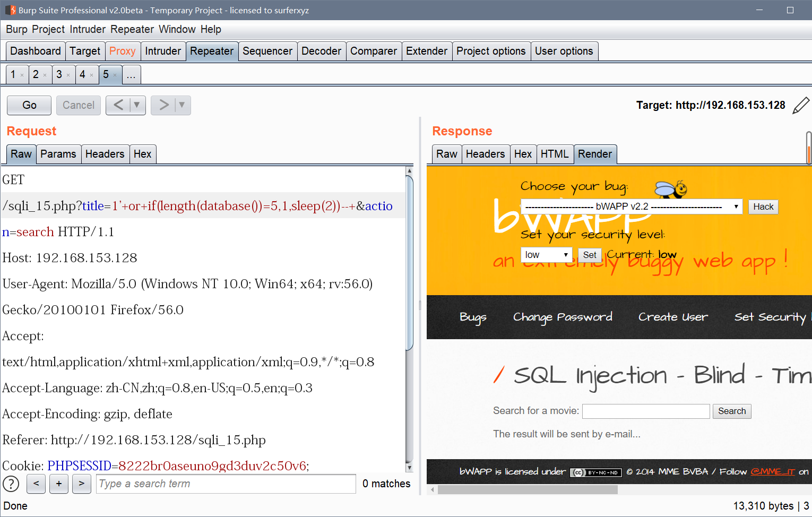Open new repeater tab via ellipsis

[131, 74]
